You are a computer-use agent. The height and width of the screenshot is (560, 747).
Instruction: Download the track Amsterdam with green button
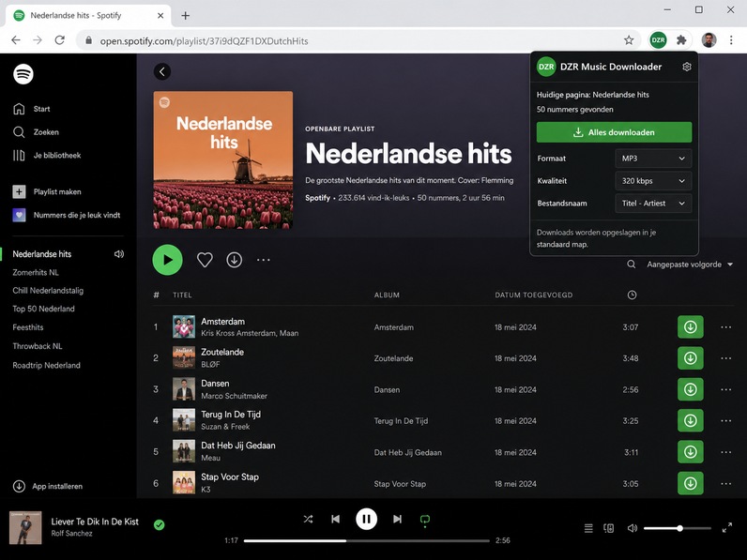691,327
